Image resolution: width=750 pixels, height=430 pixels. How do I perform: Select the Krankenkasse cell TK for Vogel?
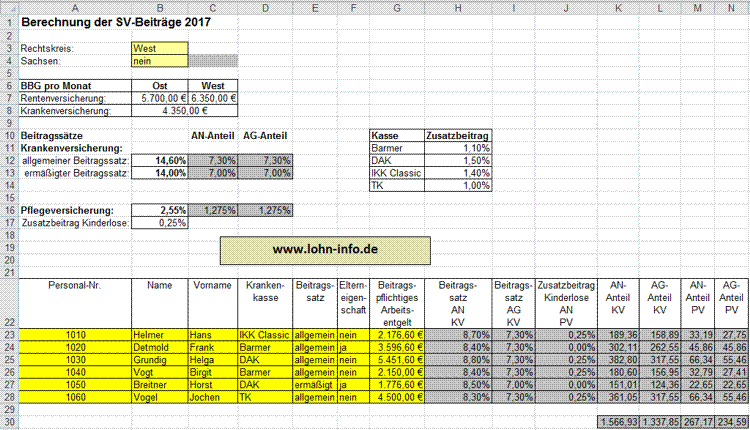coord(265,397)
